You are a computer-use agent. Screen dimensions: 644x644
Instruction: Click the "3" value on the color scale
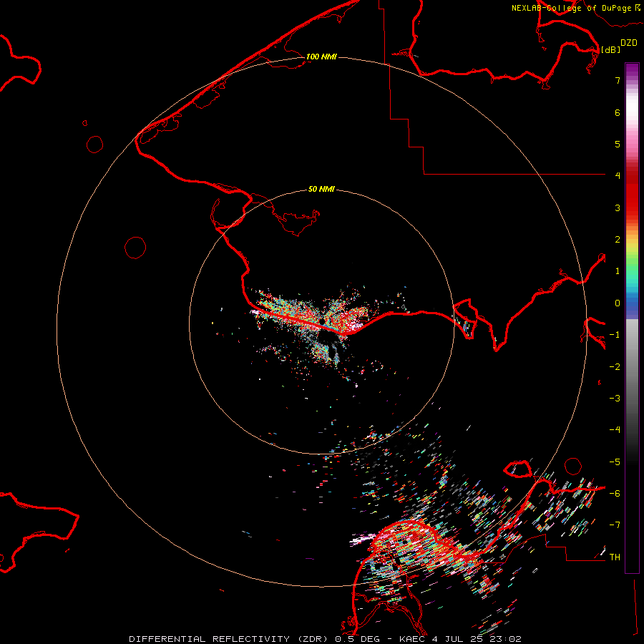[x=618, y=208]
